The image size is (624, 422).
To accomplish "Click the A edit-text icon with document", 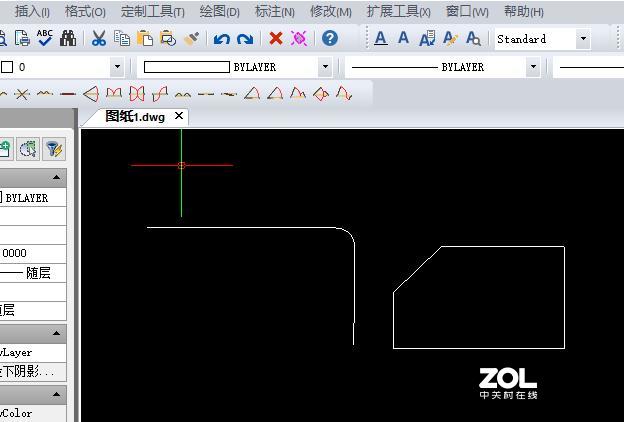I will click(x=427, y=39).
